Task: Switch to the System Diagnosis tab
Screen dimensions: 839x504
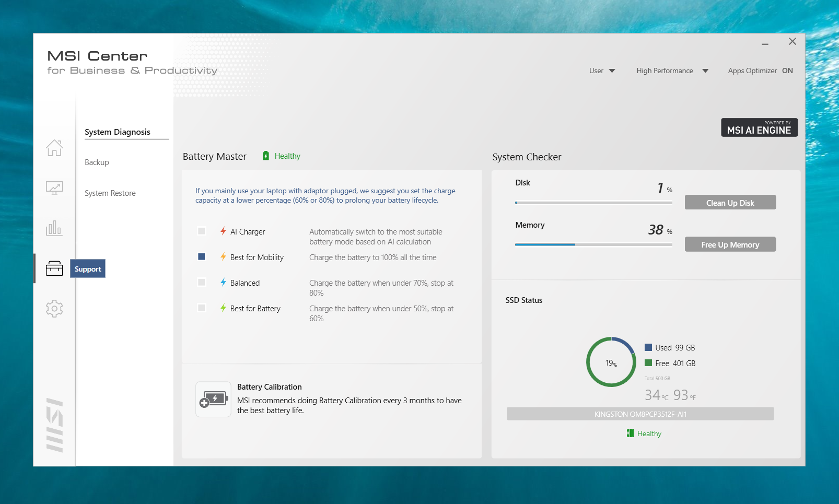Action: (118, 132)
